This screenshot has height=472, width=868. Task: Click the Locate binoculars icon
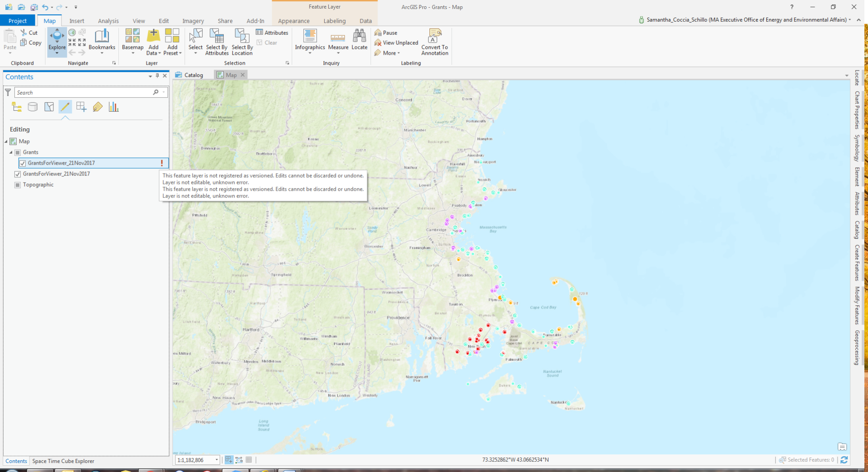[359, 36]
